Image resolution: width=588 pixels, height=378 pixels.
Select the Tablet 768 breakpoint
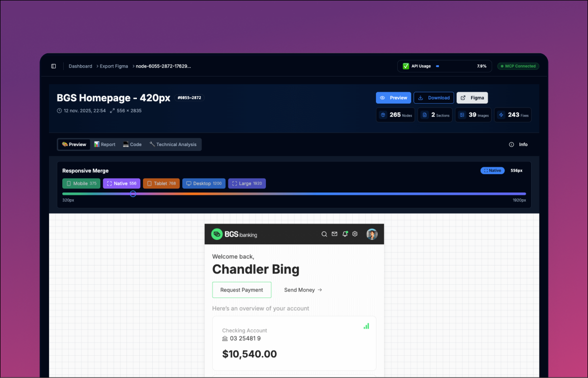point(161,184)
